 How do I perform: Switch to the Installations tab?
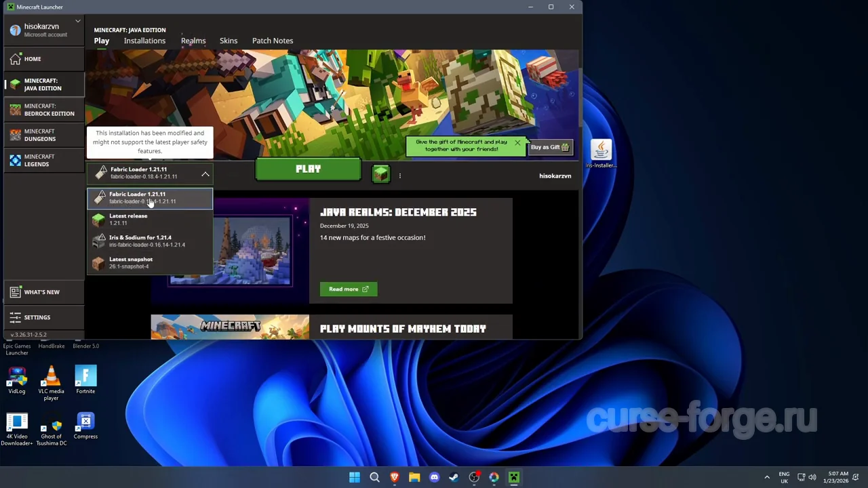pos(144,41)
